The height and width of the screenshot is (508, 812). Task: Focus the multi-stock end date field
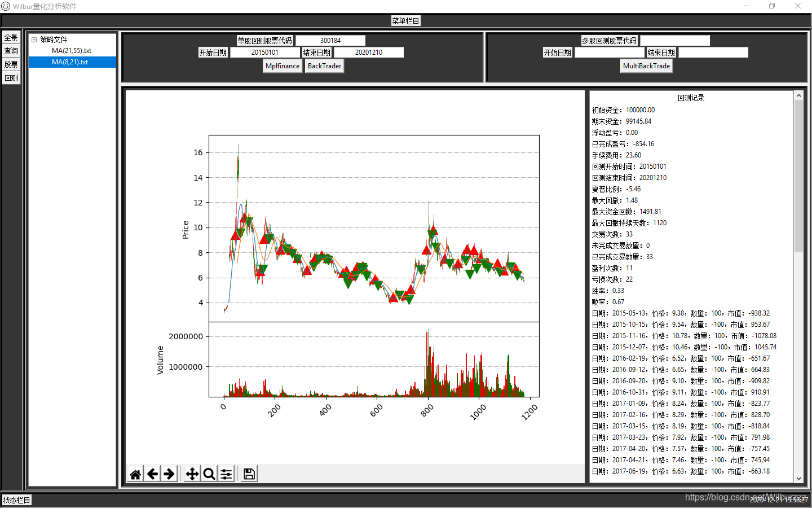[713, 52]
